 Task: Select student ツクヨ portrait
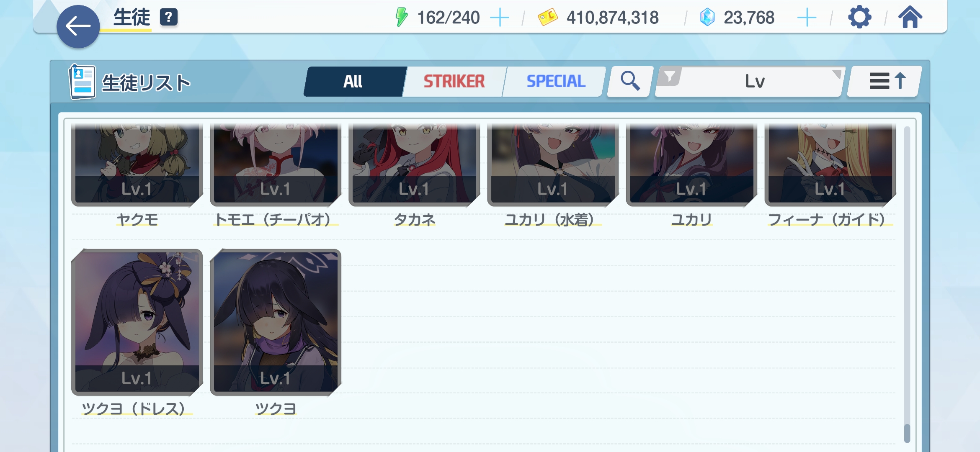pyautogui.click(x=276, y=322)
